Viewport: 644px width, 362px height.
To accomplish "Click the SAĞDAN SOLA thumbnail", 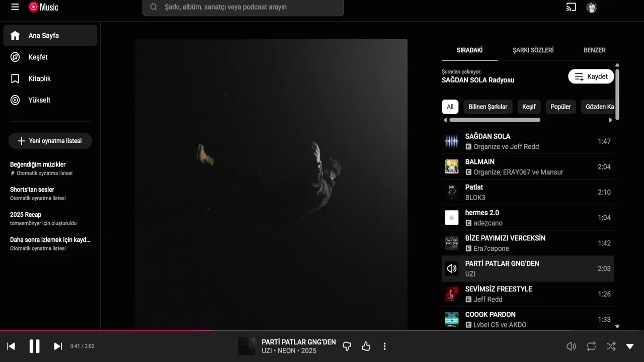I will (x=452, y=141).
